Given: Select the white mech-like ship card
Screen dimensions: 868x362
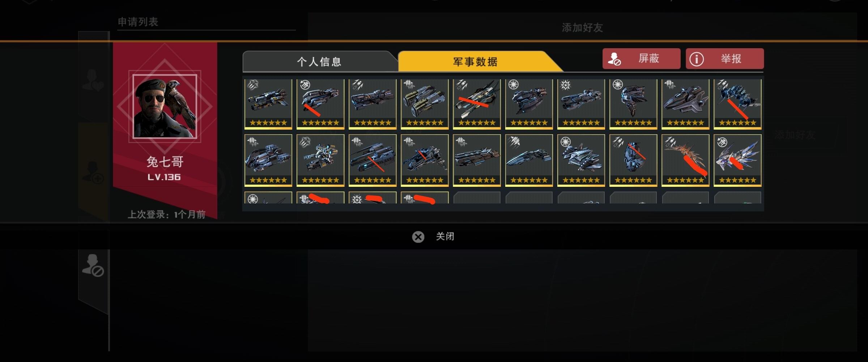Looking at the screenshot, I should 320,160.
